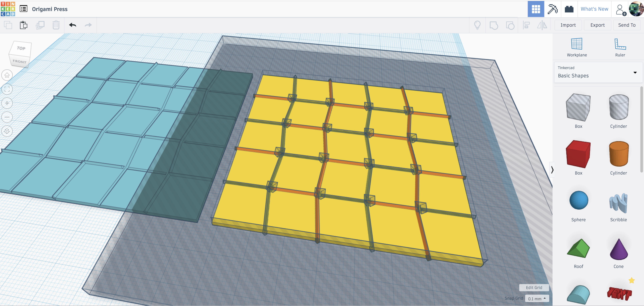644x306 pixels.
Task: Click the Paste icon
Action: [24, 25]
